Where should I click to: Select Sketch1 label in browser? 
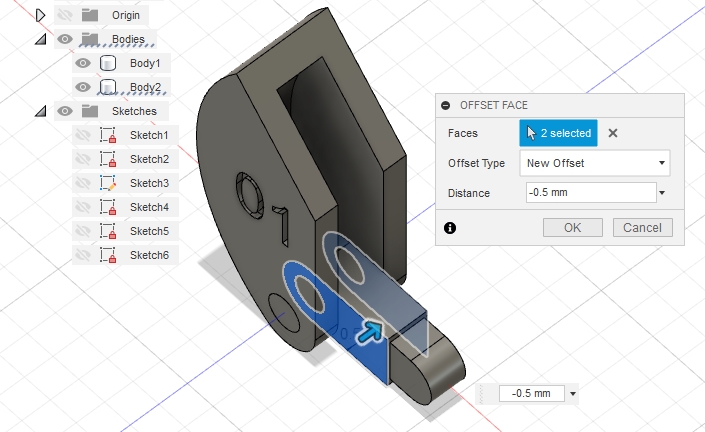pos(149,135)
